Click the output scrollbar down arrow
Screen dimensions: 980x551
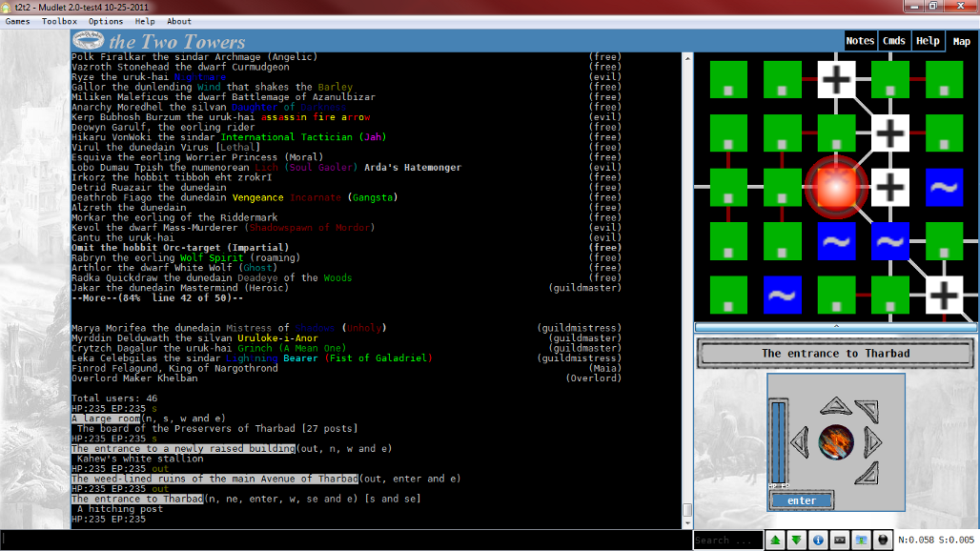click(687, 523)
